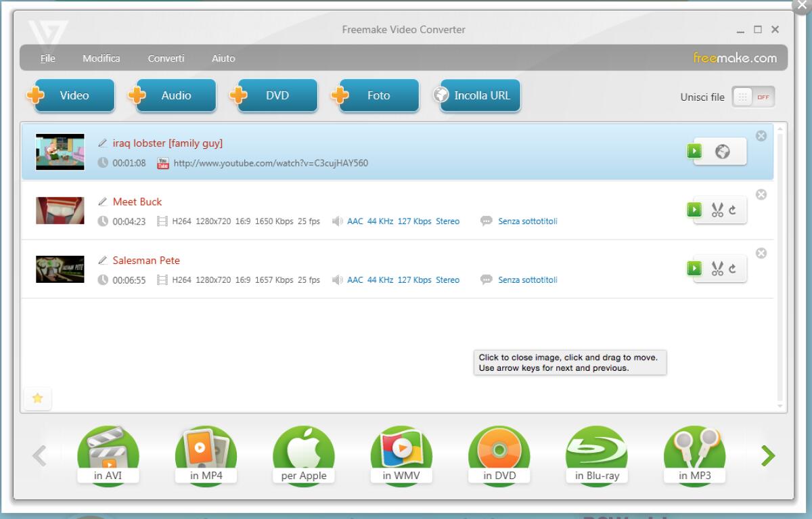This screenshot has width=812, height=519.
Task: Open the Converti menu
Action: (166, 58)
